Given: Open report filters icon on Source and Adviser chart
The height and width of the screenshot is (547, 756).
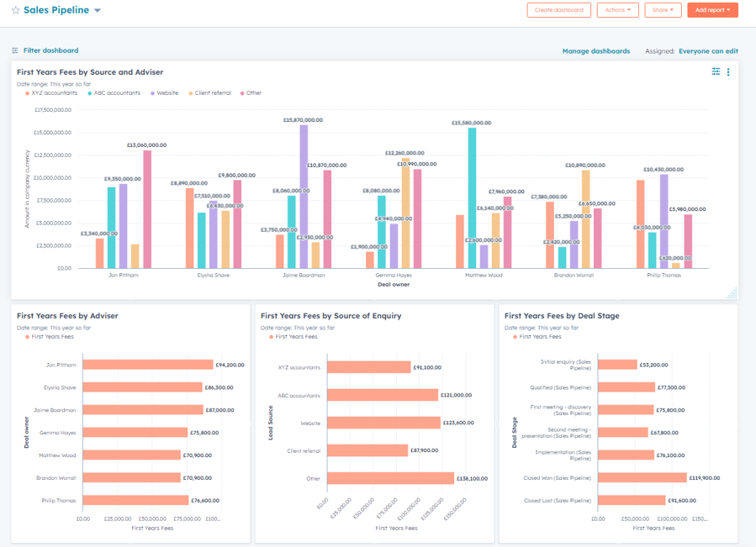Looking at the screenshot, I should (x=716, y=71).
